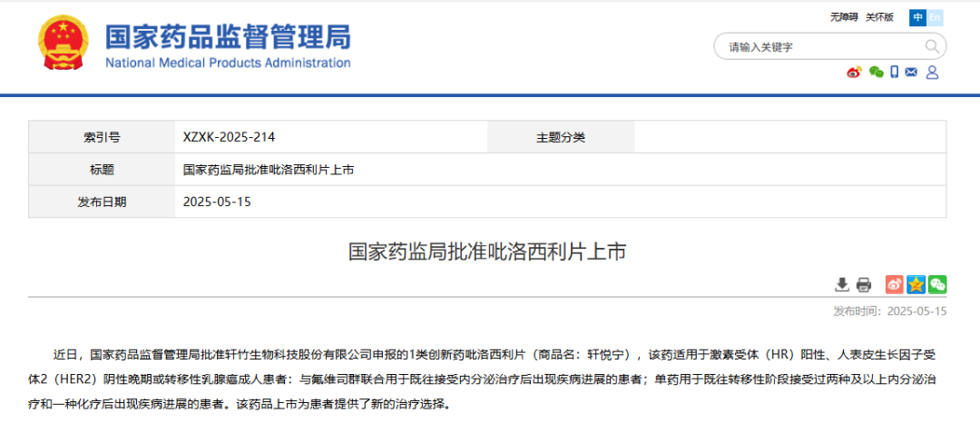980x443 pixels.
Task: Switch language to 中 (Chinese)
Action: (x=918, y=17)
